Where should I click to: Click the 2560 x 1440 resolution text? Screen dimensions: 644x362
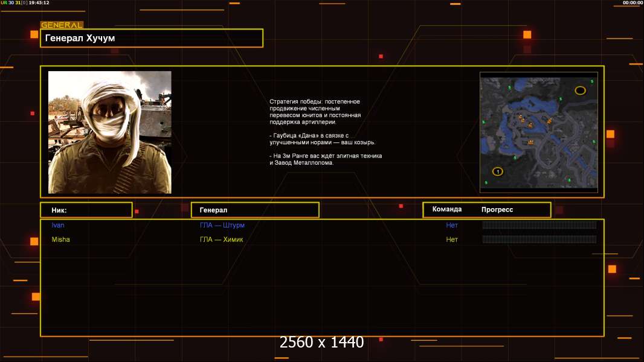coord(321,342)
